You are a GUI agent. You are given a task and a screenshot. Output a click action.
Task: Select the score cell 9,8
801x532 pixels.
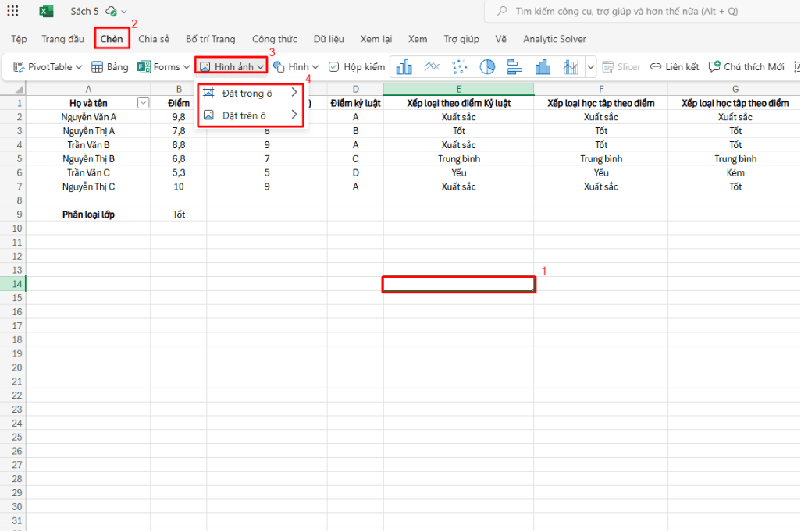coord(178,117)
